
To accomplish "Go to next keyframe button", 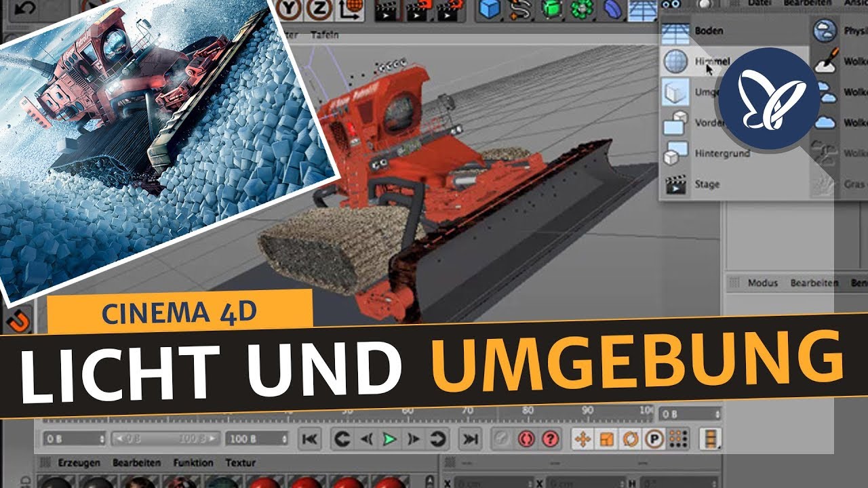I will [438, 439].
